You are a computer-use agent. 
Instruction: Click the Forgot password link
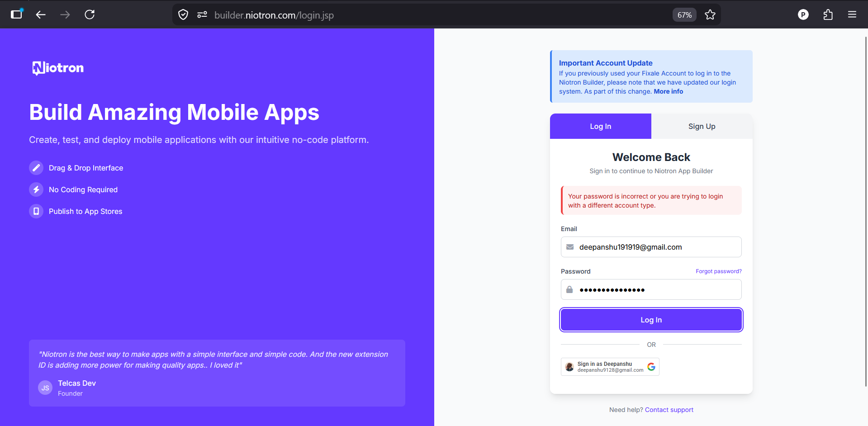coord(718,271)
